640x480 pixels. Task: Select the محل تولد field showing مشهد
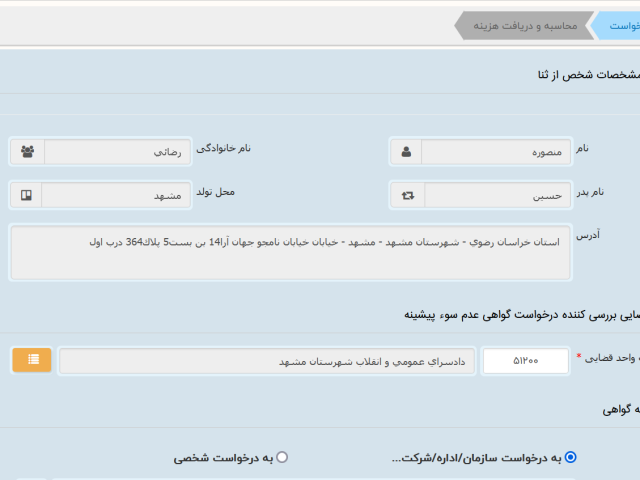pos(117,195)
